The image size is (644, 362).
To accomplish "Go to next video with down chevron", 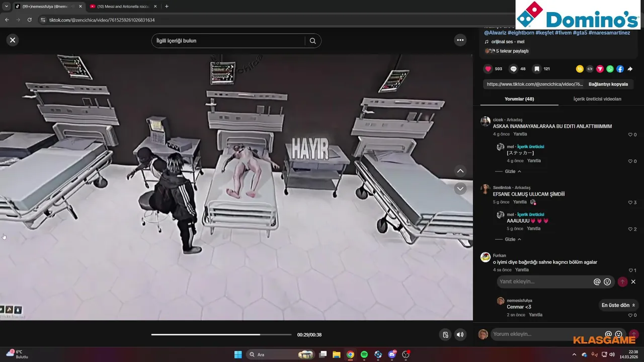I will [x=460, y=189].
